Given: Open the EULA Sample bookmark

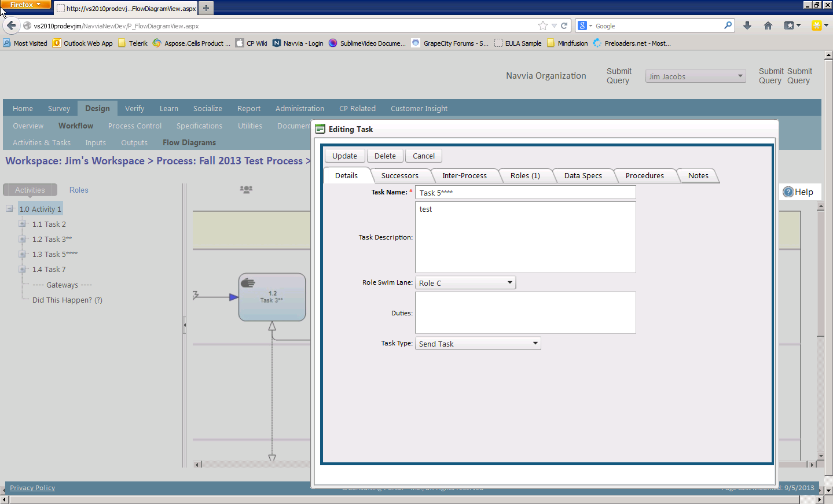Looking at the screenshot, I should [518, 43].
